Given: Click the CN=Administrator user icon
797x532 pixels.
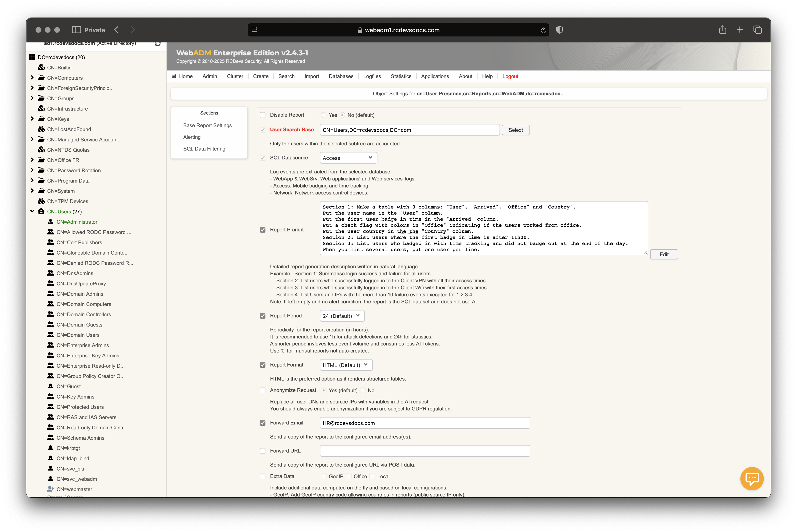Looking at the screenshot, I should tap(51, 222).
